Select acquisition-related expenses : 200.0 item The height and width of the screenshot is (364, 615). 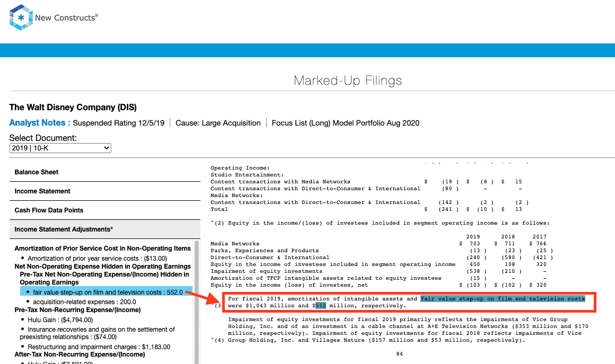click(84, 302)
